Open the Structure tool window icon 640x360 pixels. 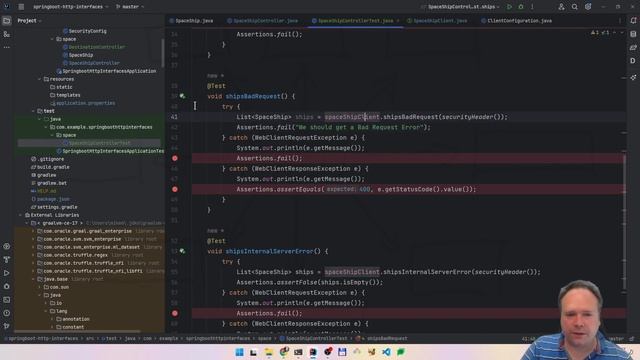(7, 34)
